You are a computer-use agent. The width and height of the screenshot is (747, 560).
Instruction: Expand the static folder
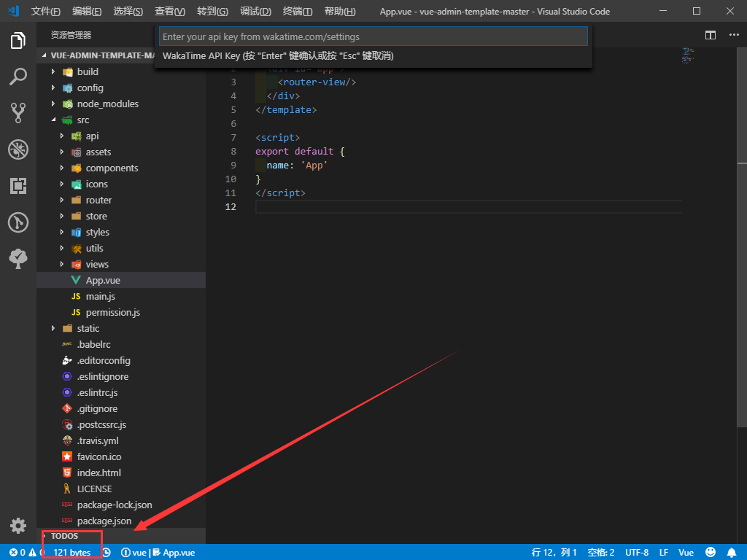click(121, 329)
